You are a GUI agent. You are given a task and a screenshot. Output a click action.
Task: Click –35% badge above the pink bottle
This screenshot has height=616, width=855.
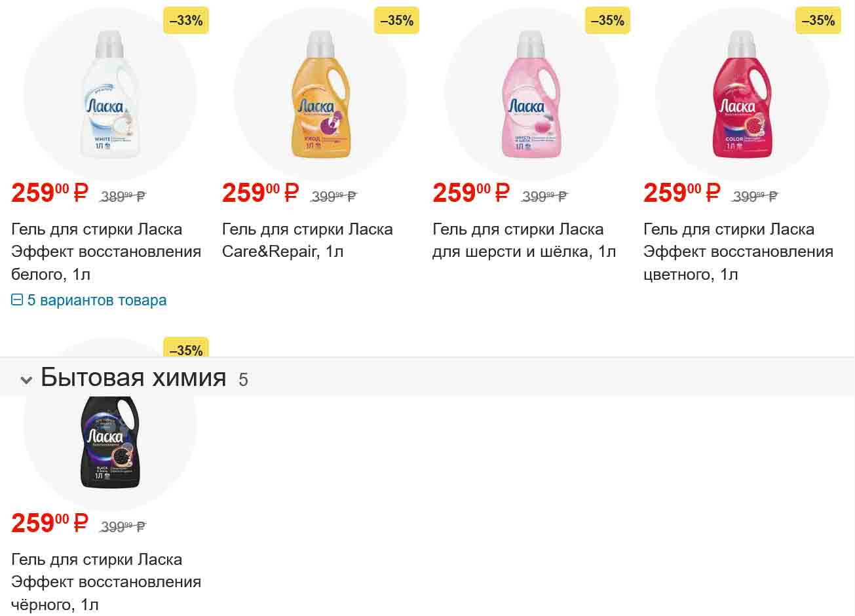(x=607, y=21)
